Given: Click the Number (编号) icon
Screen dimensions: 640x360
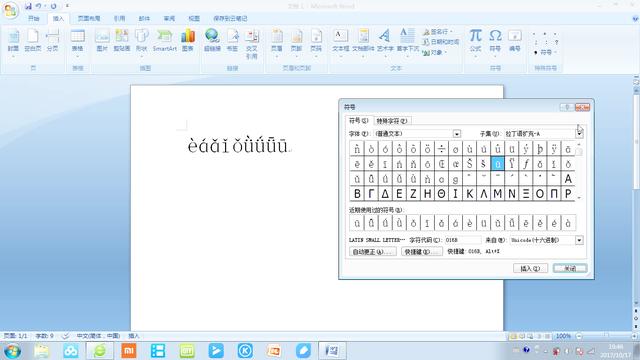Looking at the screenshot, I should pyautogui.click(x=515, y=40).
